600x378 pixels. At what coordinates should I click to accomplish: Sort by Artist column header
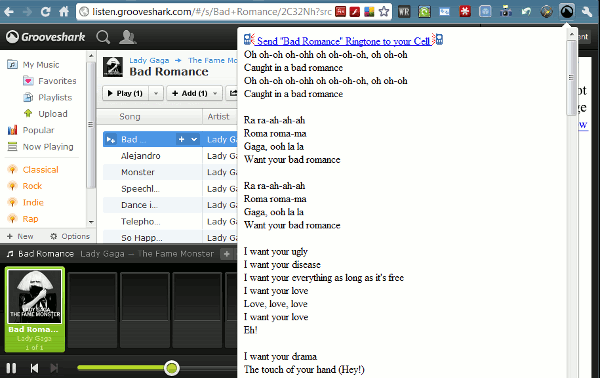[x=218, y=117]
